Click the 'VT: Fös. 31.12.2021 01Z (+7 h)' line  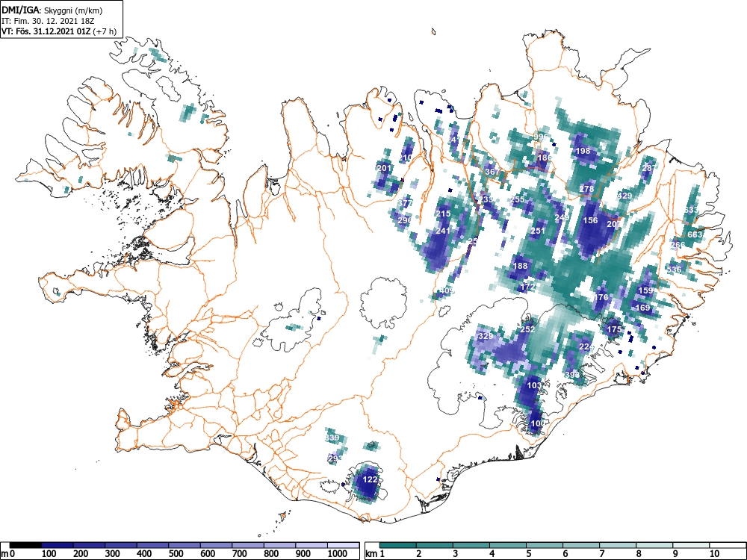tap(58, 31)
